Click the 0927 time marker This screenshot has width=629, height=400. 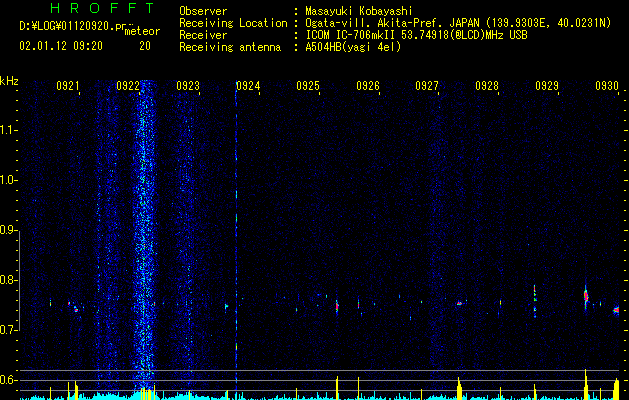427,86
